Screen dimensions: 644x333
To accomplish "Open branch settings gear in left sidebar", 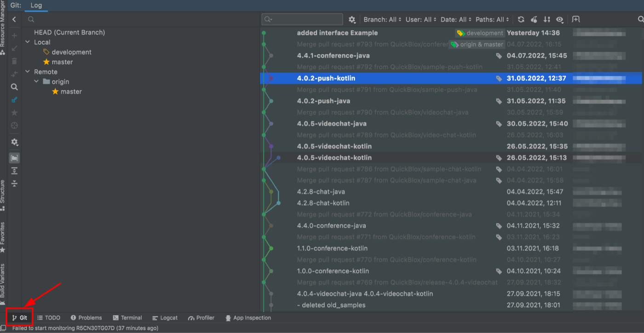I will pyautogui.click(x=14, y=142).
